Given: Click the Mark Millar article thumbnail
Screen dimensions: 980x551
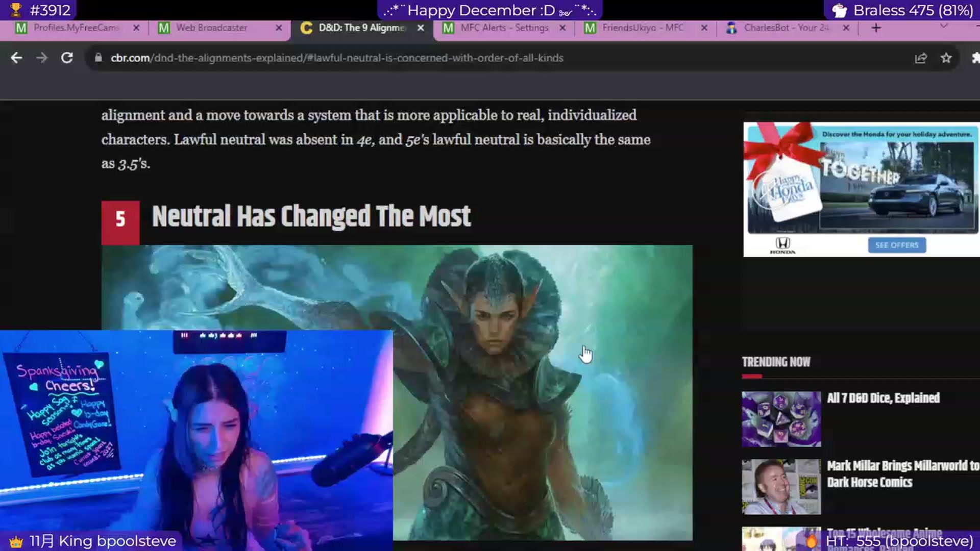Looking at the screenshot, I should pyautogui.click(x=781, y=487).
